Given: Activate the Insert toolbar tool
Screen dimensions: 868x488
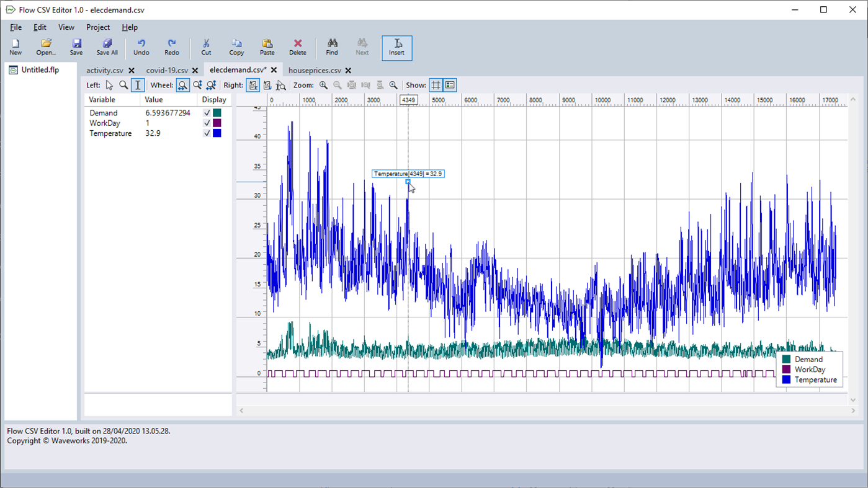Looking at the screenshot, I should [396, 47].
